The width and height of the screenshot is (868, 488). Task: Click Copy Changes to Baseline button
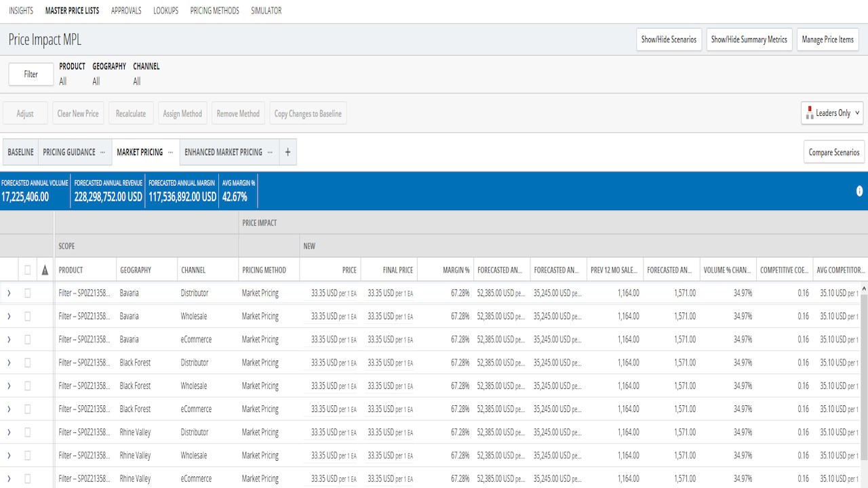[308, 114]
